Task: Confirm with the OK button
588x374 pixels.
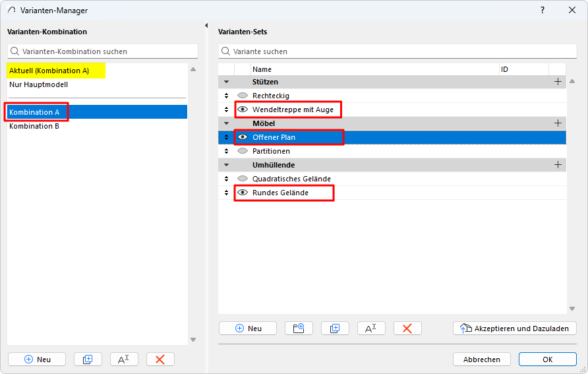Action: pos(548,359)
